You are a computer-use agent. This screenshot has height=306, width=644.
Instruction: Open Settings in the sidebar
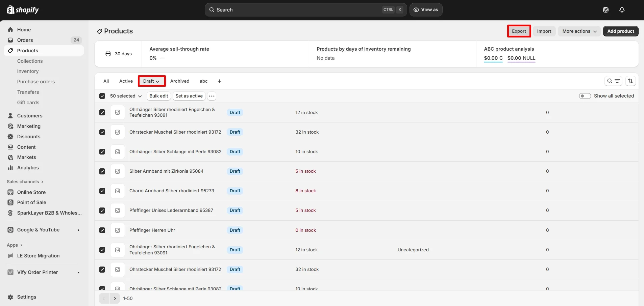pyautogui.click(x=26, y=297)
